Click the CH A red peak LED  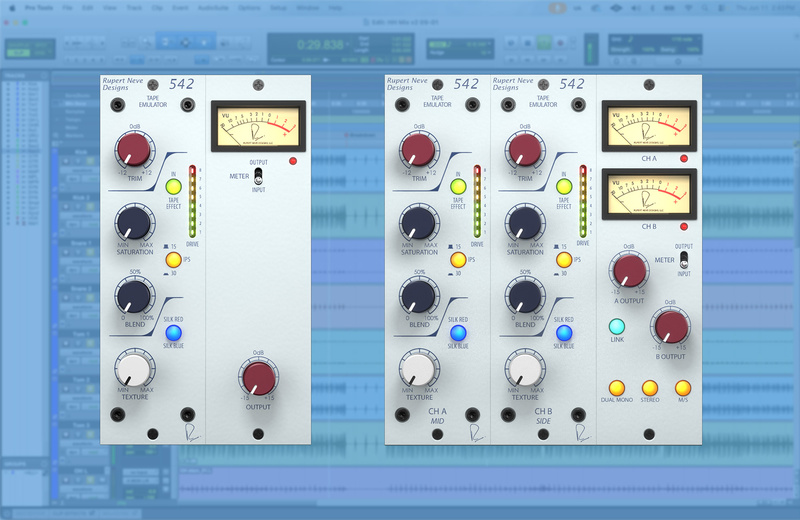684,159
